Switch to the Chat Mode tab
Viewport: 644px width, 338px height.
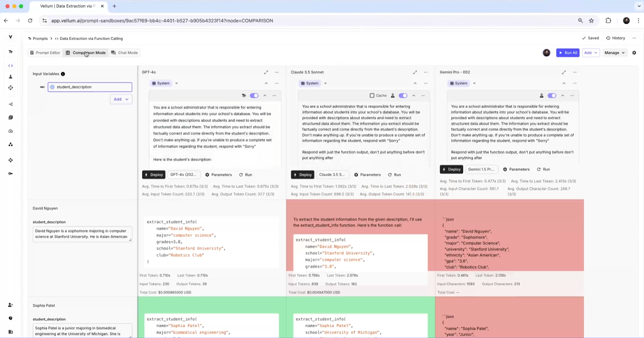[x=124, y=53]
